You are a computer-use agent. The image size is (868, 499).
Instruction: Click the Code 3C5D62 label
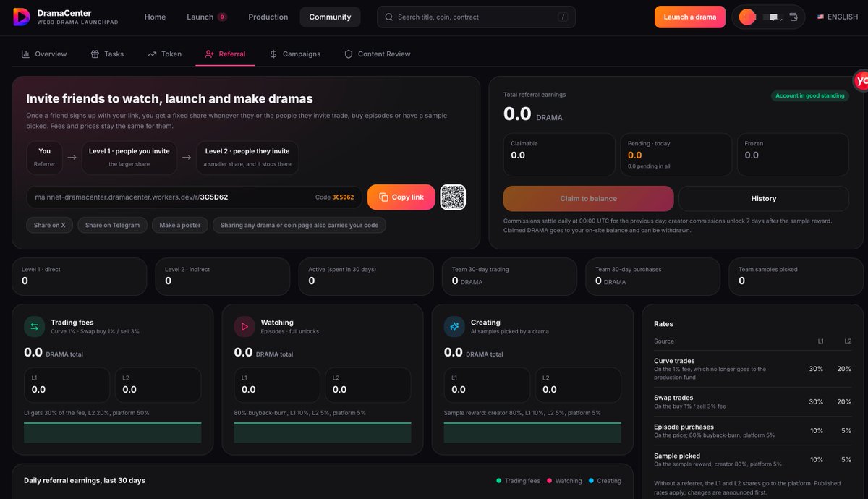point(334,197)
